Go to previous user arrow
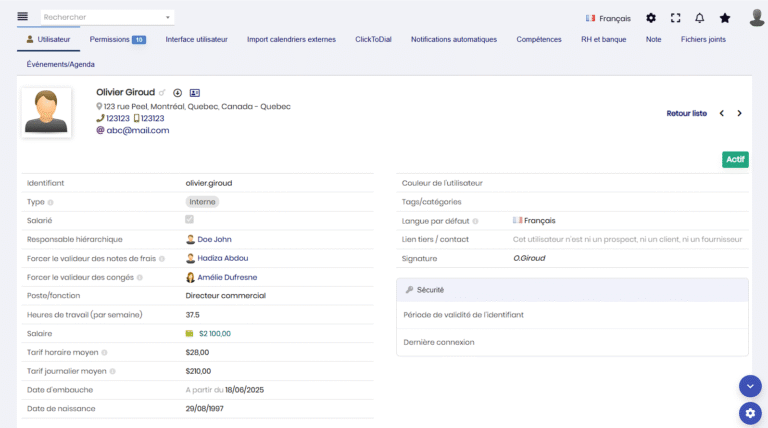This screenshot has height=428, width=768. 721,113
